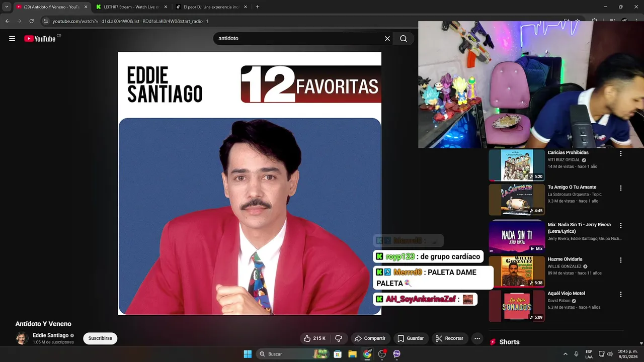The width and height of the screenshot is (644, 362).
Task: Expand hidden system tray icons
Action: point(565,354)
